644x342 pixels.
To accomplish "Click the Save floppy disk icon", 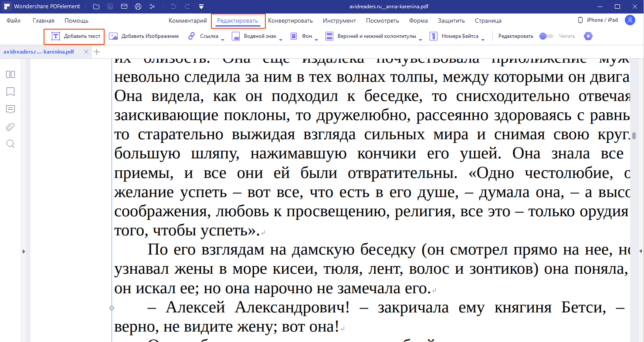I will pos(110,7).
